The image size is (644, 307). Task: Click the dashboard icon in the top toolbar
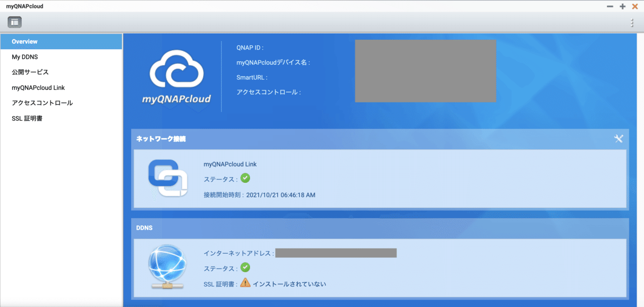coord(14,22)
